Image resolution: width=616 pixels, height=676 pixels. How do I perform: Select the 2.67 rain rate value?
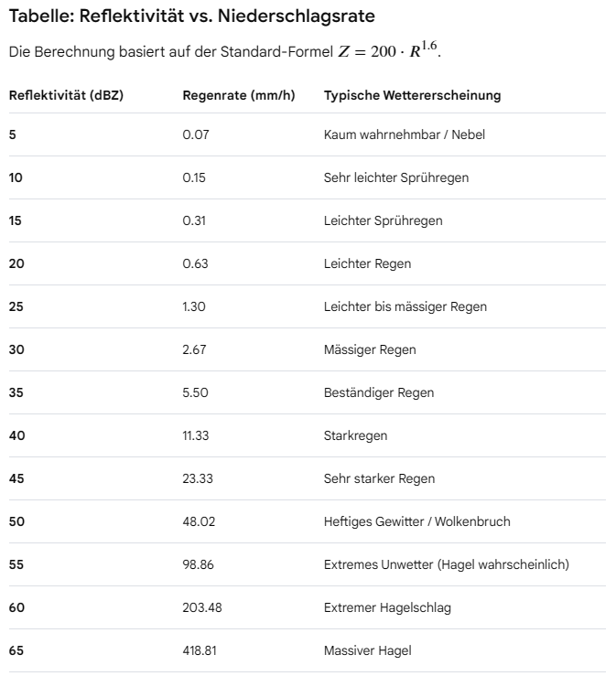[x=195, y=349]
